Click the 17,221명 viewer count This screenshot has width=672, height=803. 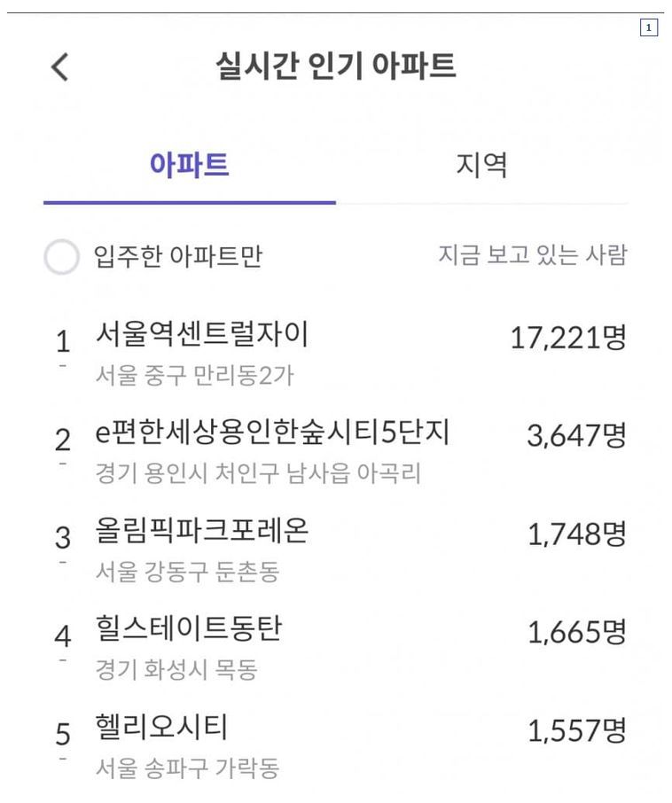[567, 337]
